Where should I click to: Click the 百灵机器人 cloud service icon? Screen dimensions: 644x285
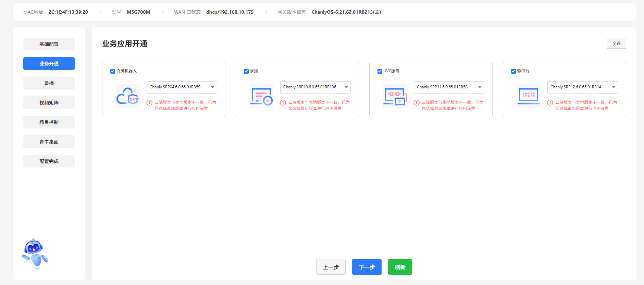[127, 96]
